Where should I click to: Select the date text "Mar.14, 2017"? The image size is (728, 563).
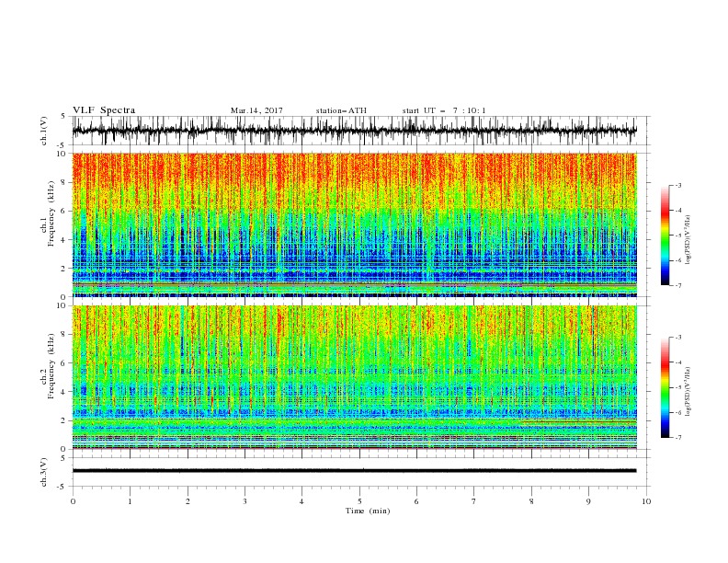point(256,110)
